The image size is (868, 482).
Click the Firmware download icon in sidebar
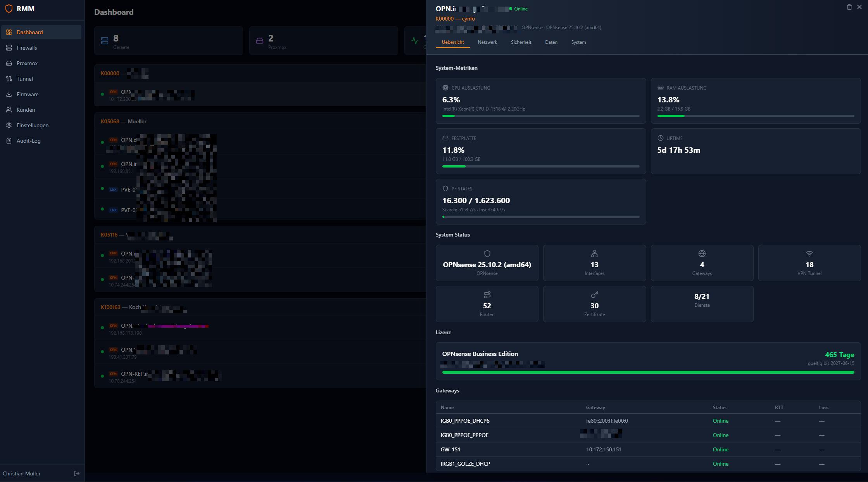coord(9,94)
